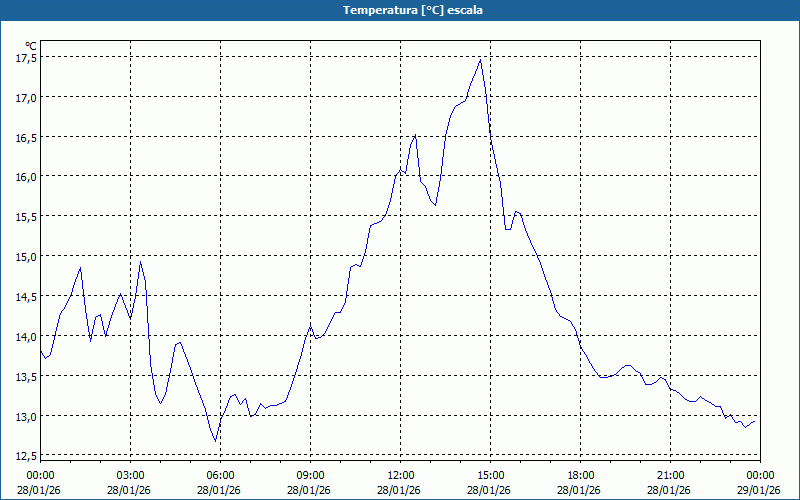Click the 03:00 time label on the x-axis
Screen dimensions: 800x500
tap(130, 475)
